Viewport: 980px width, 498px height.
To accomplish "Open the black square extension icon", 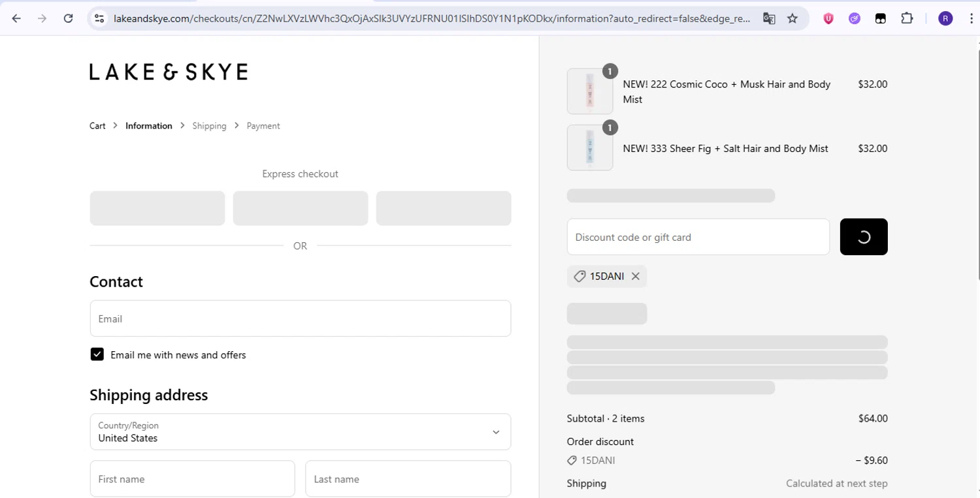I will point(881,18).
